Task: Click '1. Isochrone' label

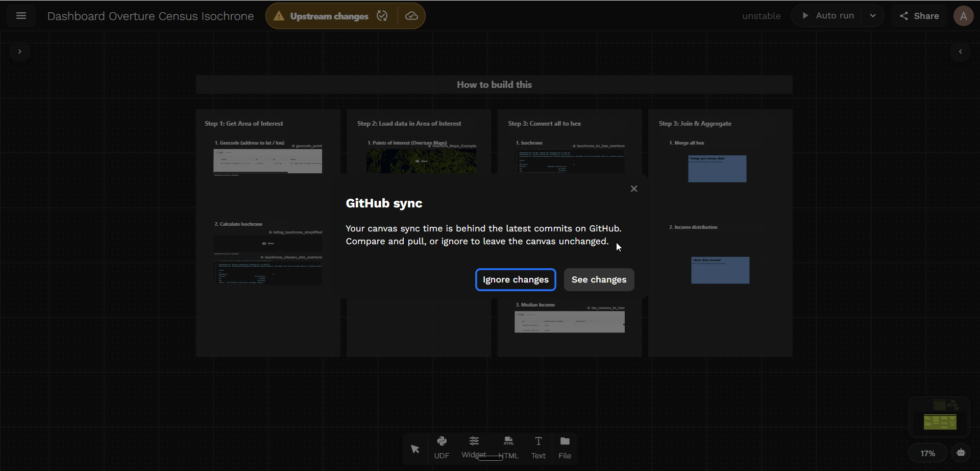Action: click(529, 143)
